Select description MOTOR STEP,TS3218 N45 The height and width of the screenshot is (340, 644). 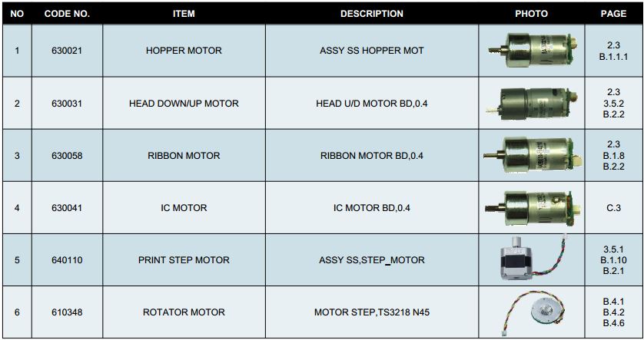click(371, 312)
